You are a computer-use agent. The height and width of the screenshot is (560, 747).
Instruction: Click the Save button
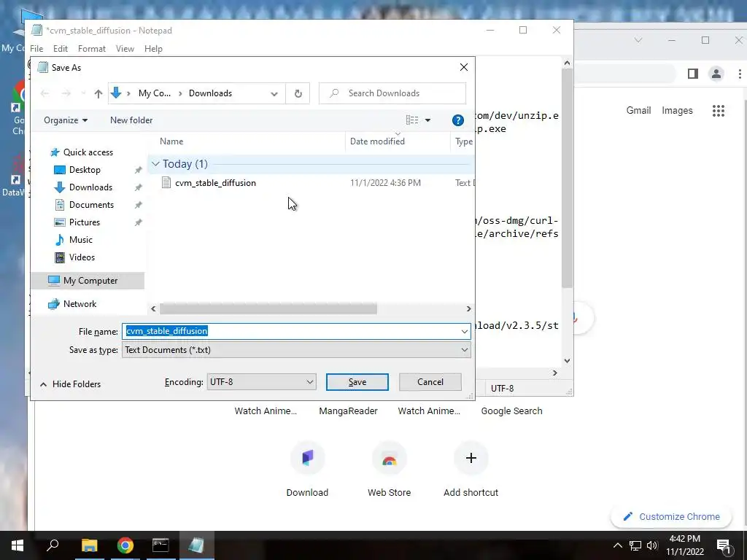tap(357, 382)
